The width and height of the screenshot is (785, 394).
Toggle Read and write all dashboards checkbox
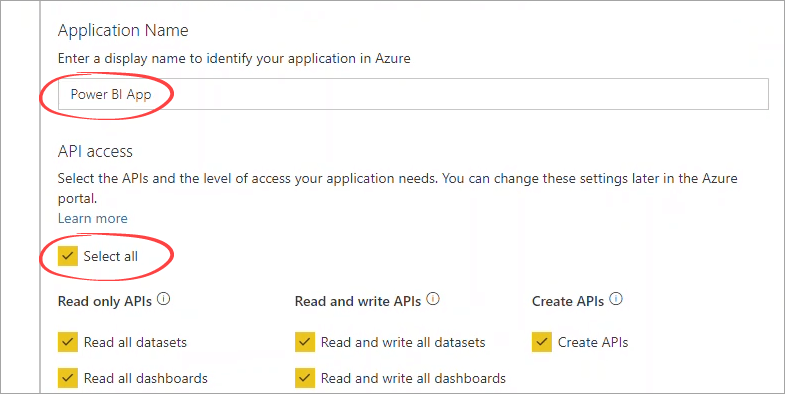305,377
